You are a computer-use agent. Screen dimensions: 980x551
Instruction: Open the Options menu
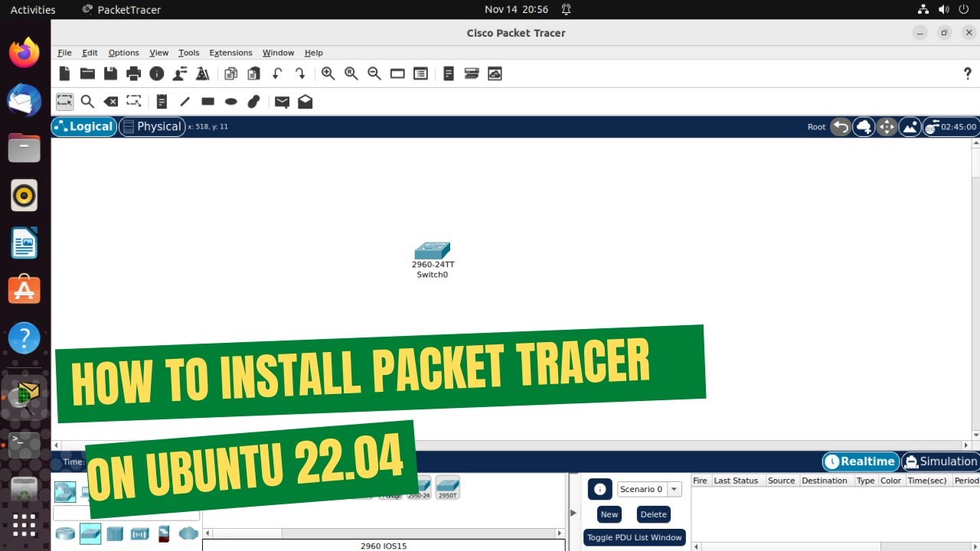[x=123, y=53]
